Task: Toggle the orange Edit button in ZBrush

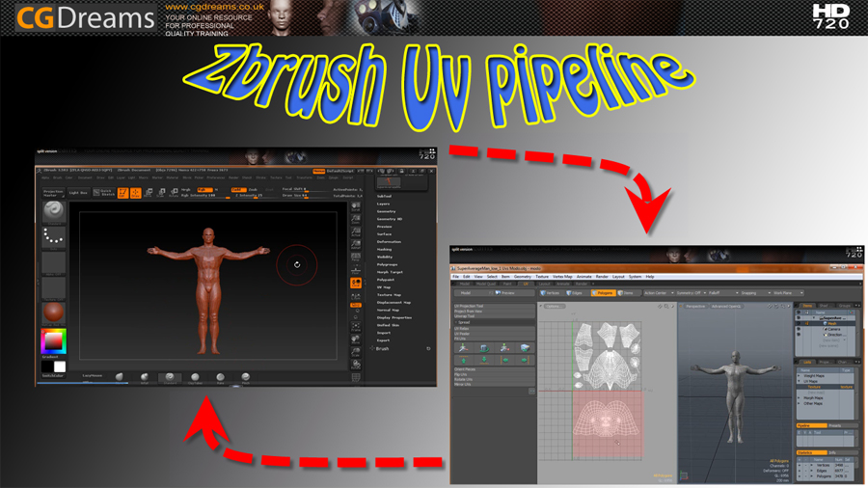Action: (x=122, y=193)
